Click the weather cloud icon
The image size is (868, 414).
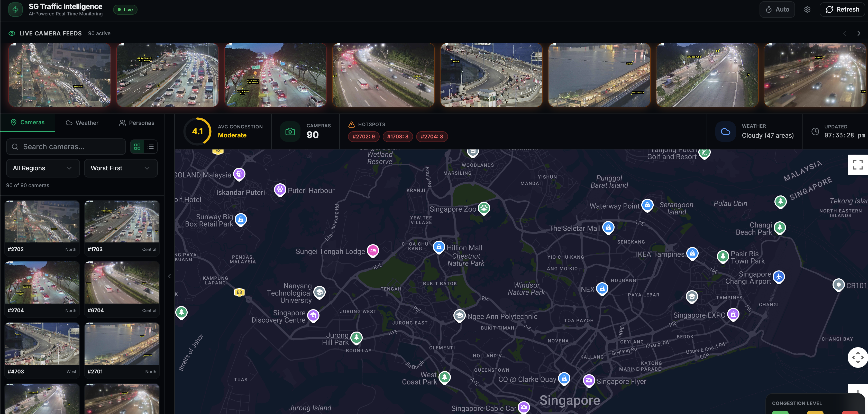[x=725, y=131]
